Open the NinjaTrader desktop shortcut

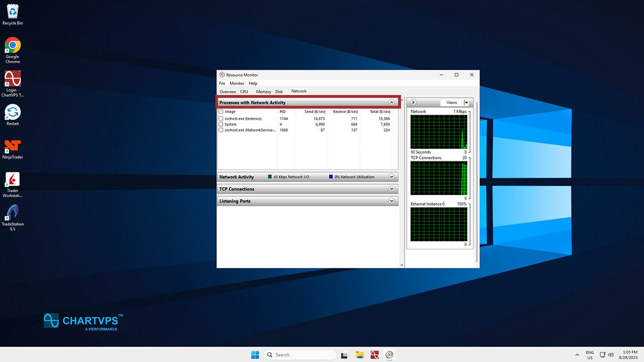[x=13, y=147]
